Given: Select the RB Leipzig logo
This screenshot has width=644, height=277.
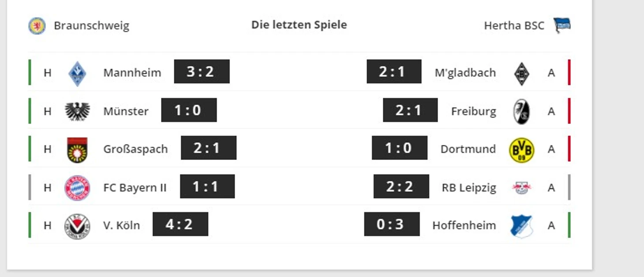Looking at the screenshot, I should click(x=522, y=188).
